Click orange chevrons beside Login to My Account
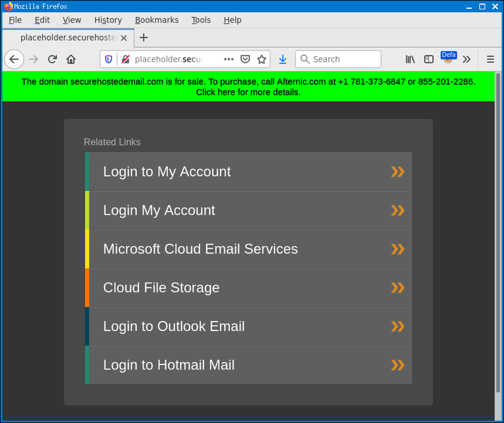This screenshot has width=504, height=423. (398, 172)
